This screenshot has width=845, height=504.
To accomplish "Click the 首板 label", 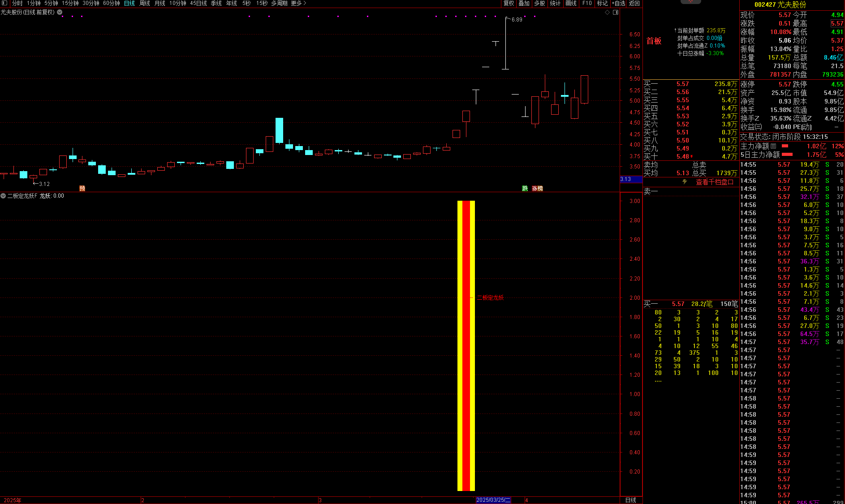I will point(654,41).
